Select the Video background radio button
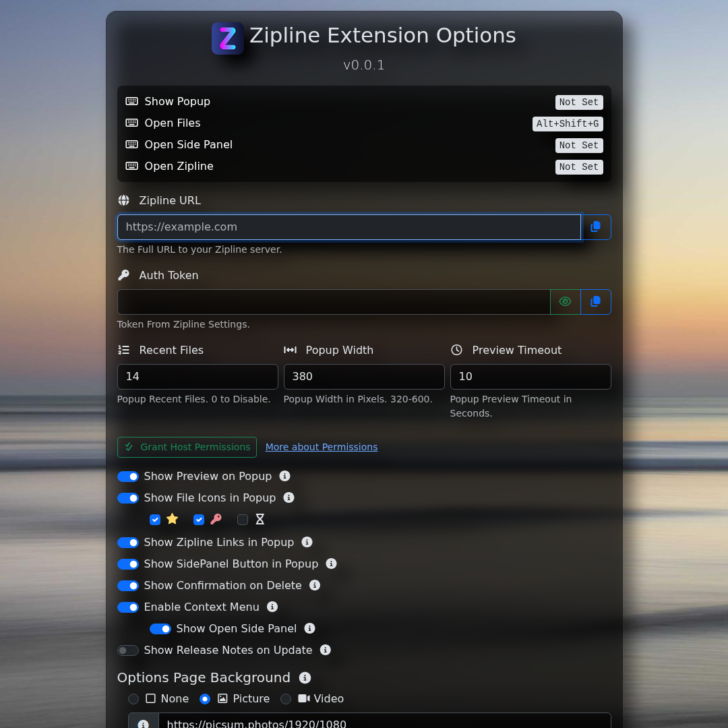This screenshot has height=728, width=728. pyautogui.click(x=285, y=699)
